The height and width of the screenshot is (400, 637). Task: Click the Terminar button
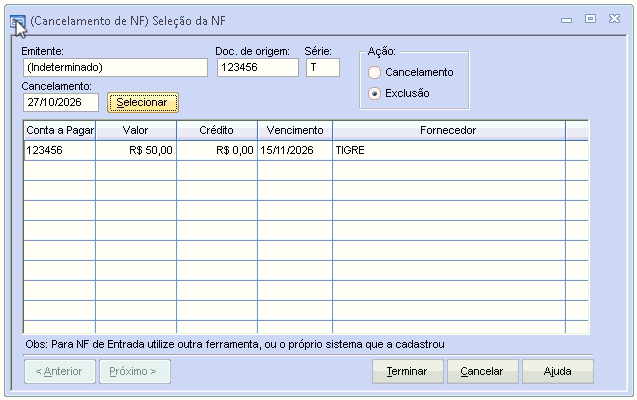[407, 371]
